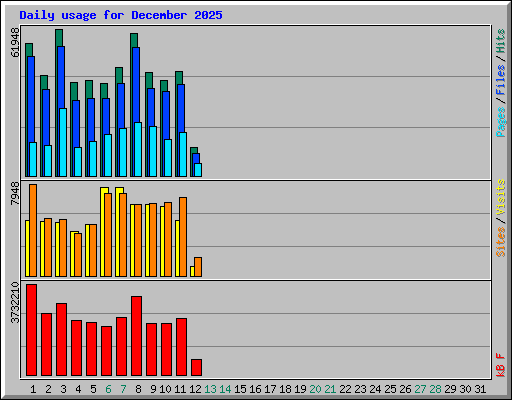
Task: Click day label 10 on the axis
Action: (165, 389)
